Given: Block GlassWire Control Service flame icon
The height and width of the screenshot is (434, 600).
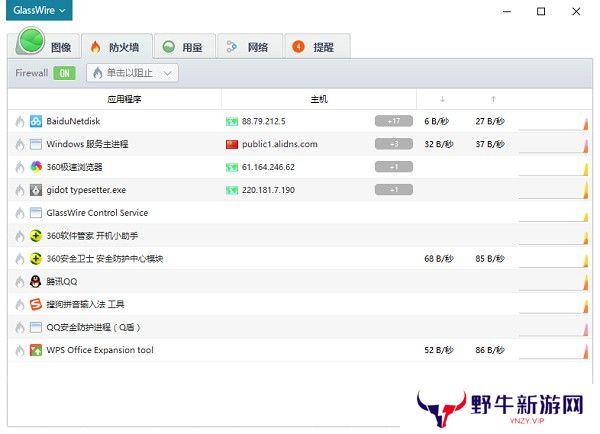Looking at the screenshot, I should [x=20, y=213].
